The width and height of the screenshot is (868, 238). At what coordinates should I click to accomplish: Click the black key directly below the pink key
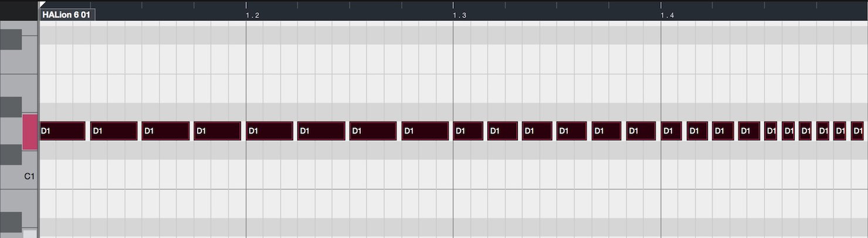pyautogui.click(x=11, y=155)
